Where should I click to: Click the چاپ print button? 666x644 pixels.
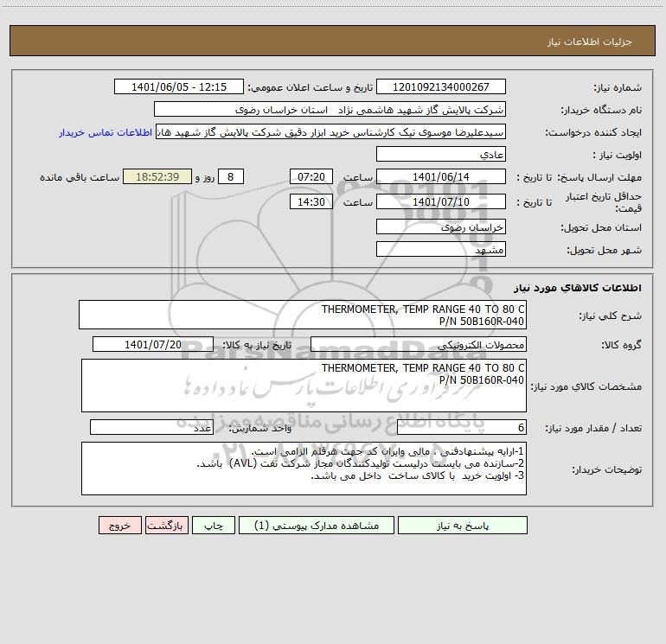click(214, 525)
